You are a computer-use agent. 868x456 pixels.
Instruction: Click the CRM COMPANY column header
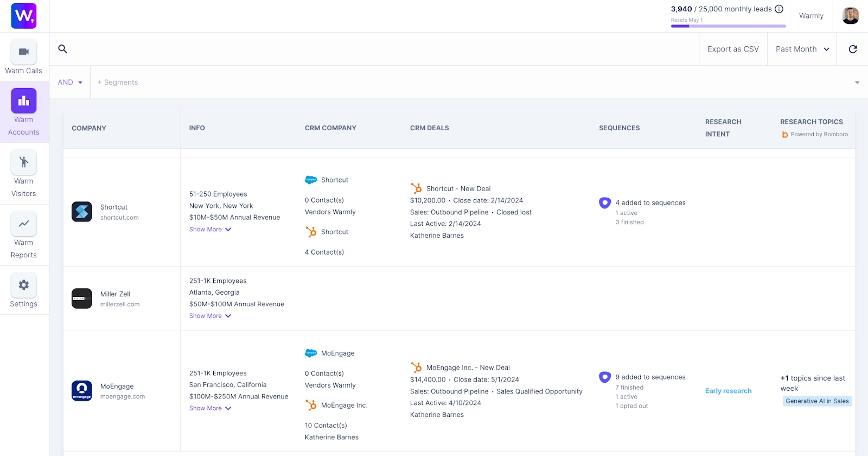pyautogui.click(x=330, y=128)
